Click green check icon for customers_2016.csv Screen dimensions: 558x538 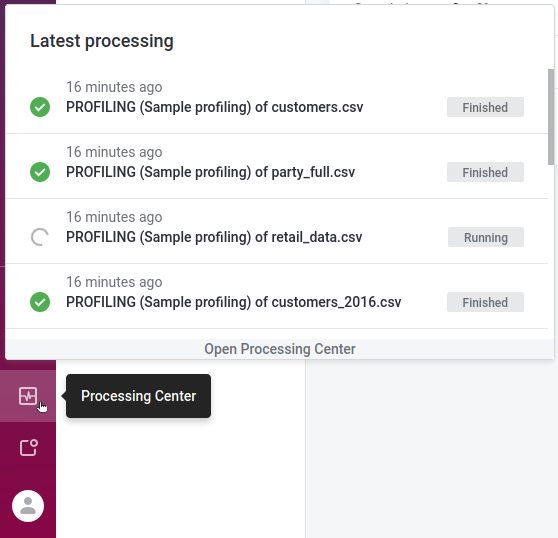click(40, 302)
